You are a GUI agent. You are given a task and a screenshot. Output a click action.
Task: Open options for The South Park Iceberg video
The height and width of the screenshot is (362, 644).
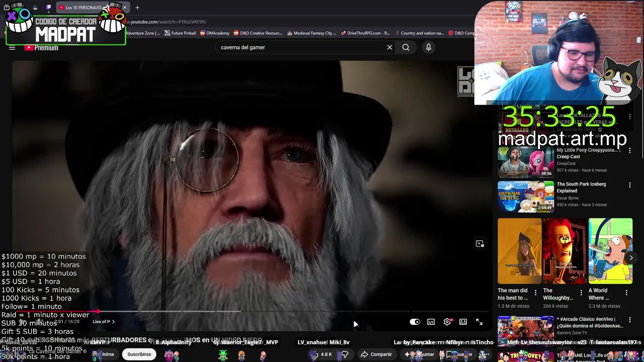(630, 185)
